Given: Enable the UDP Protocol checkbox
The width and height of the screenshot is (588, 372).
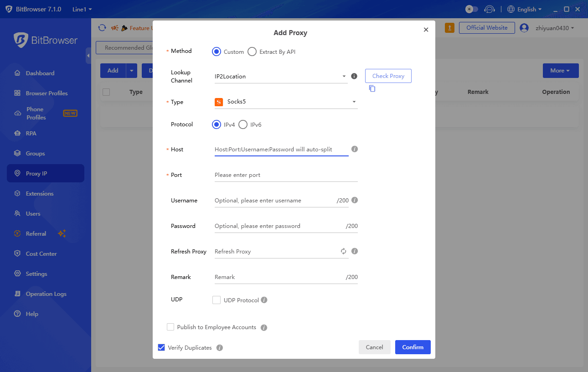Looking at the screenshot, I should [216, 300].
